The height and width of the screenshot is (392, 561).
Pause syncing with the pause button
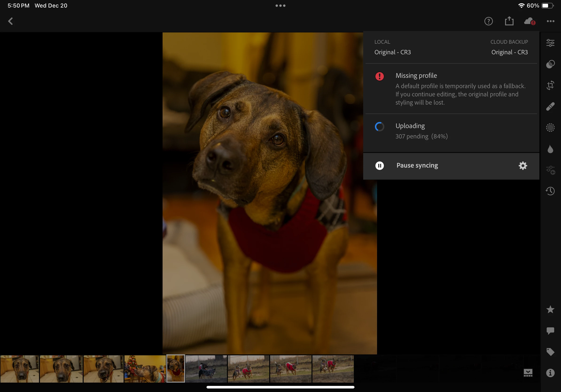point(379,166)
